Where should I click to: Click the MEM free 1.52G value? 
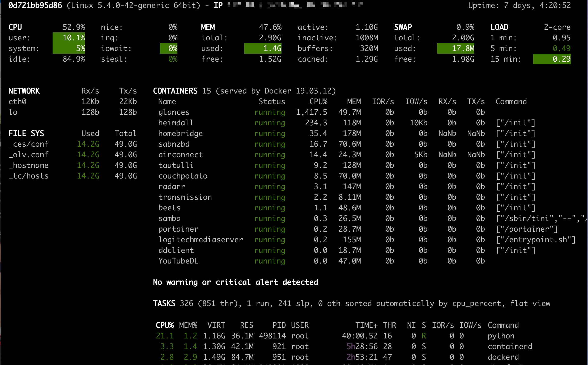pyautogui.click(x=270, y=59)
